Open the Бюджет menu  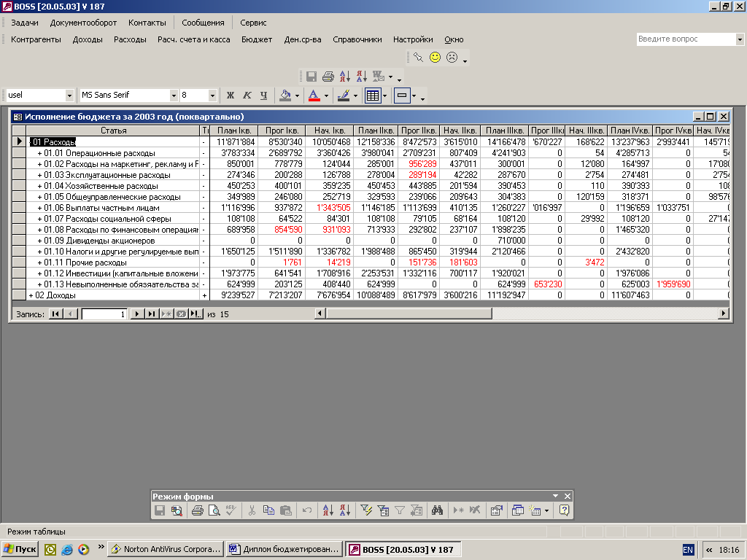[x=257, y=39]
